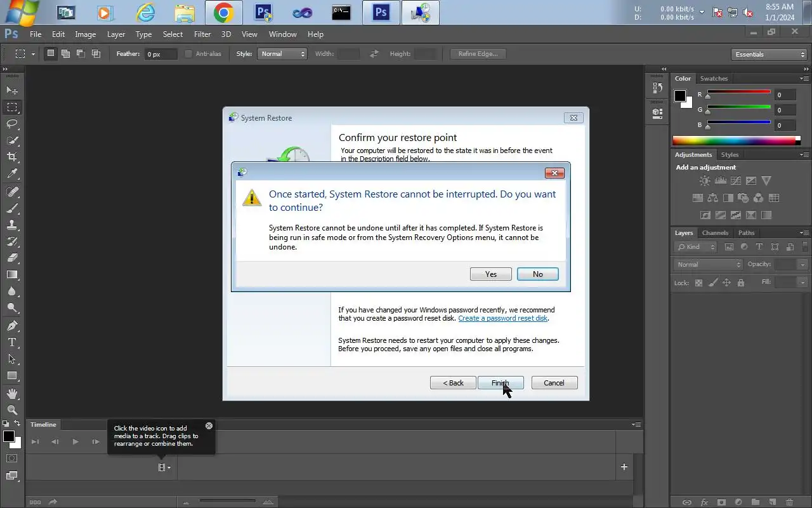The image size is (812, 508).
Task: Open the Layer menu
Action: (116, 34)
